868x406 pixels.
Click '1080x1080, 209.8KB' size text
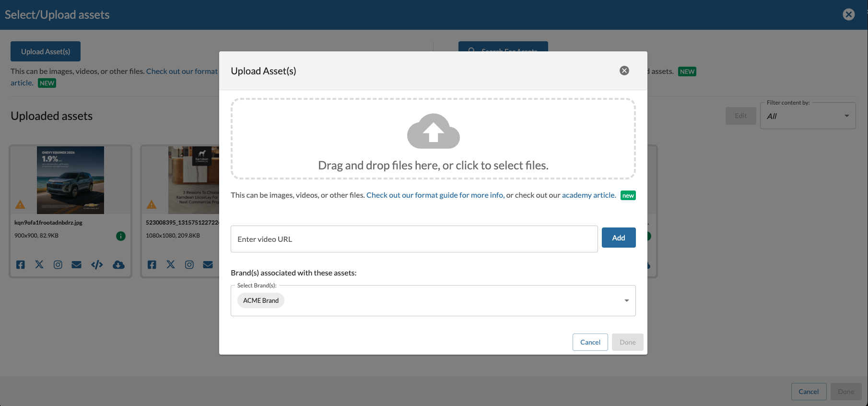(173, 236)
